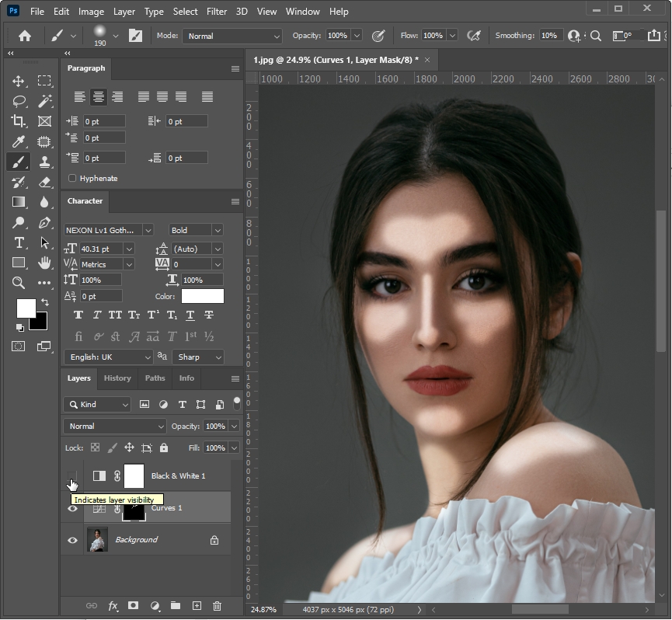Delete the selected layer
The height and width of the screenshot is (620, 672).
pos(218,605)
